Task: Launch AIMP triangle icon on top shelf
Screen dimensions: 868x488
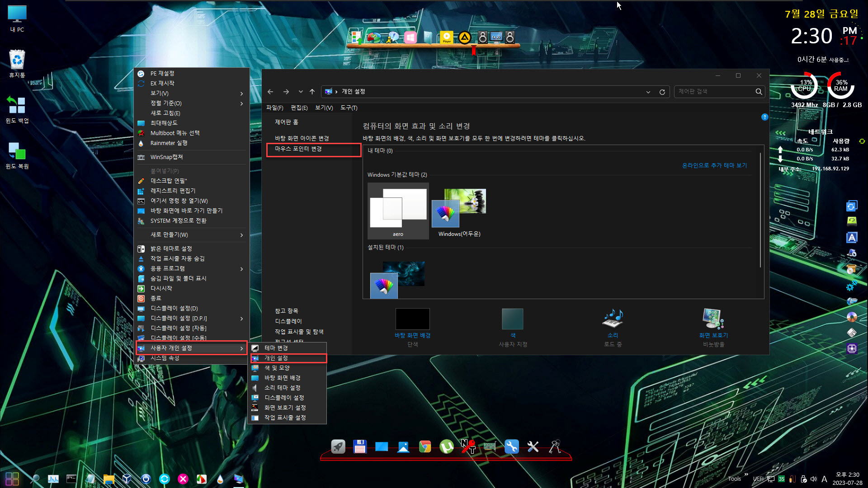Action: [465, 38]
